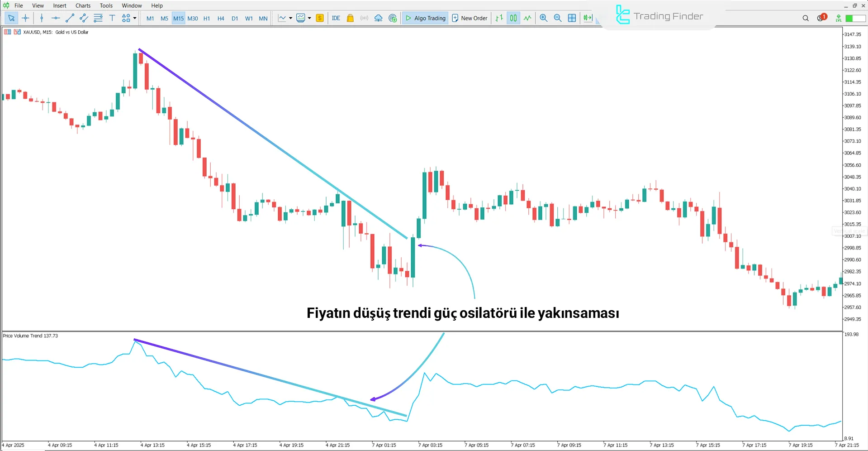
Task: Toggle line chart display mode
Action: [527, 18]
